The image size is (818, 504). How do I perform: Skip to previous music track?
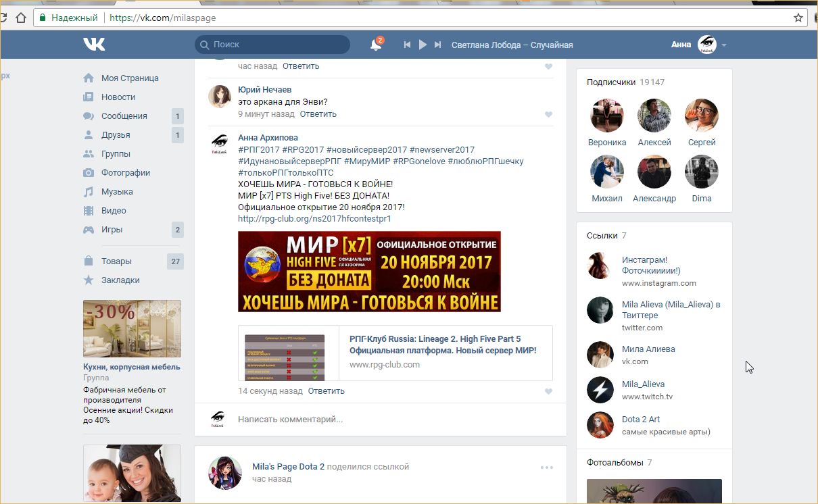click(x=407, y=45)
